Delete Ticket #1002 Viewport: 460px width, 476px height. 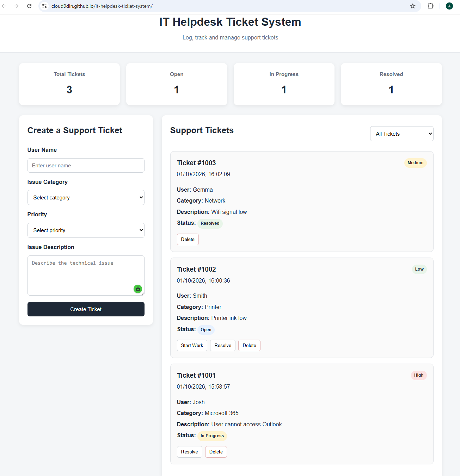[250, 346]
